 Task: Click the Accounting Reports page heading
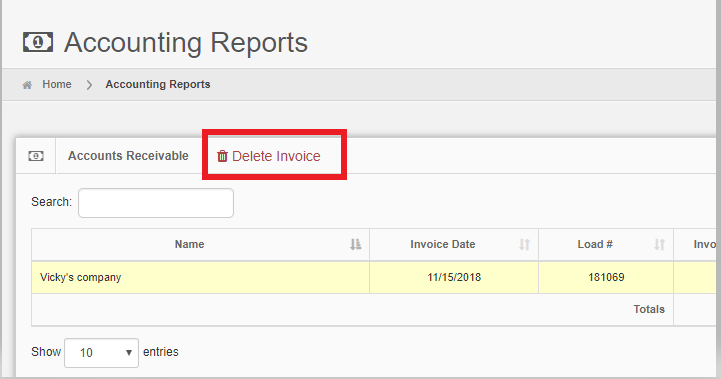point(186,43)
